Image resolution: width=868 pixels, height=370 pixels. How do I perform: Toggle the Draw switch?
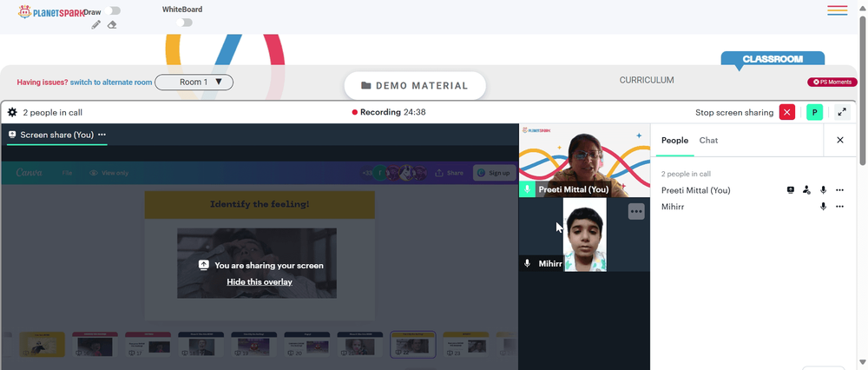coord(112,10)
